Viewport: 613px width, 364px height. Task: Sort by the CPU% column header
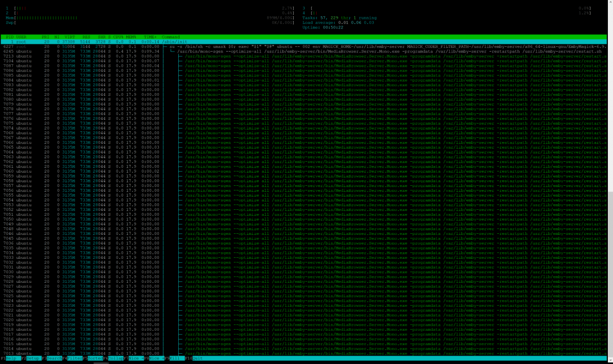pos(117,37)
